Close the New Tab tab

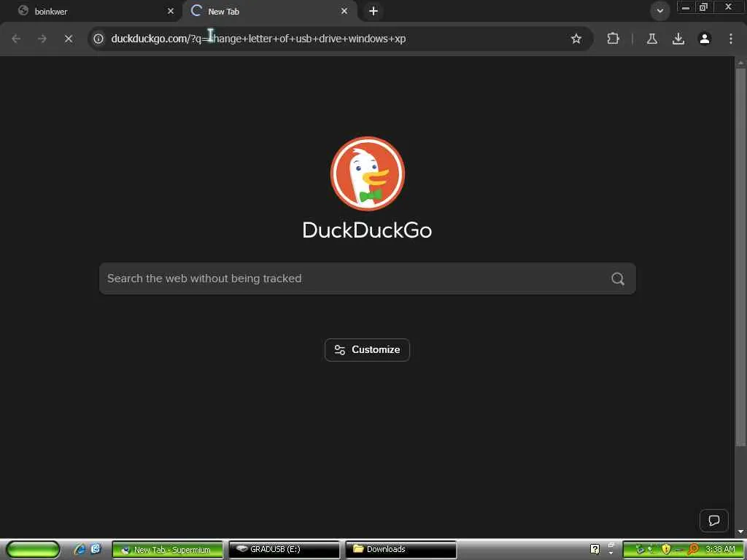(344, 12)
